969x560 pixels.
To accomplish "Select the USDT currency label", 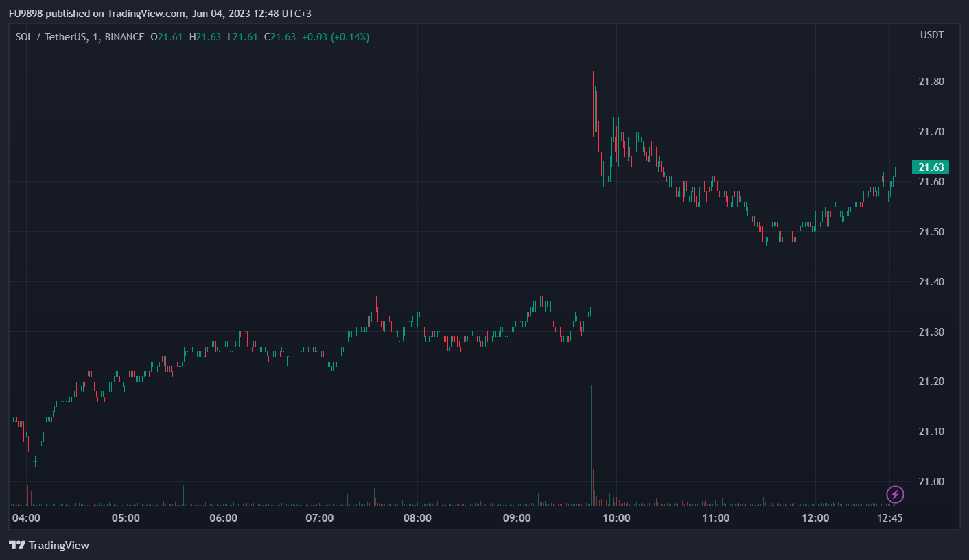I will pos(932,35).
